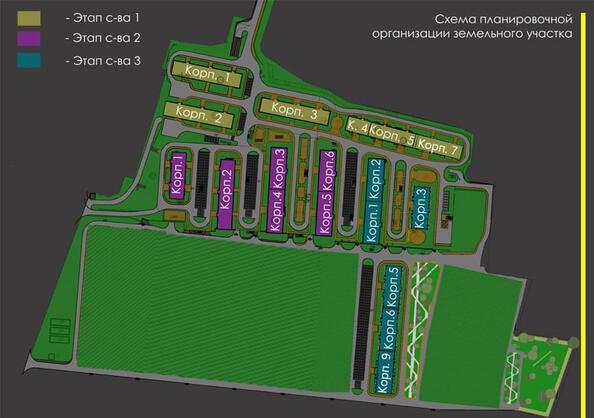Screen dimensions: 594x418
Task: Click the large striped green field
Action: pos(218,309)
